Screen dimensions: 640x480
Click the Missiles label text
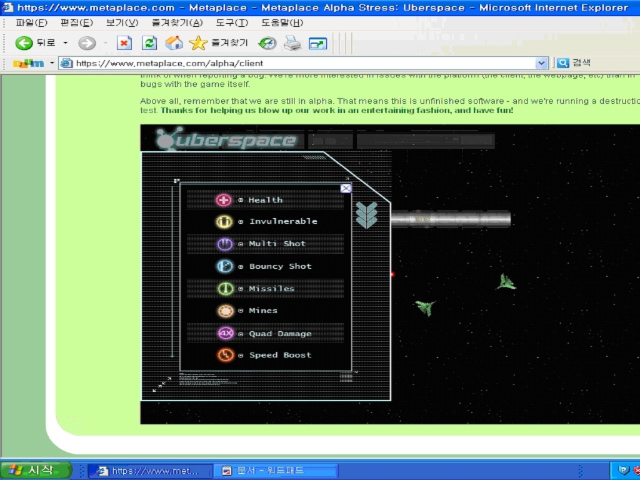tap(272, 289)
